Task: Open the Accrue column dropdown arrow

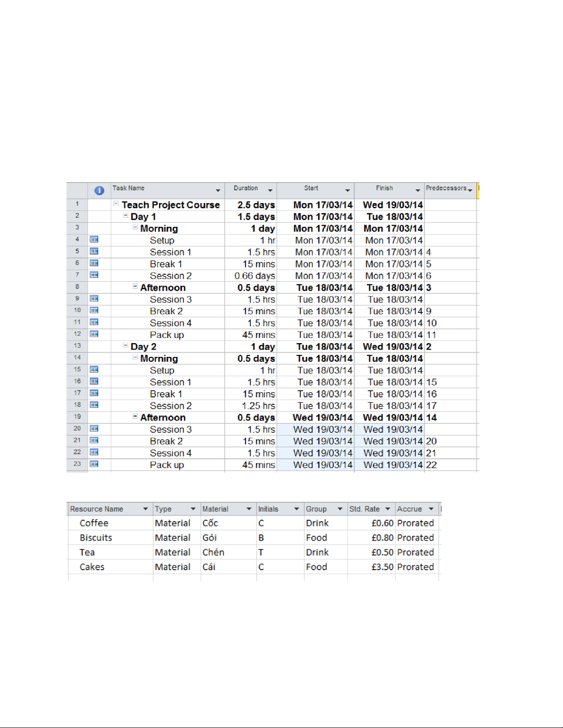Action: pos(431,509)
